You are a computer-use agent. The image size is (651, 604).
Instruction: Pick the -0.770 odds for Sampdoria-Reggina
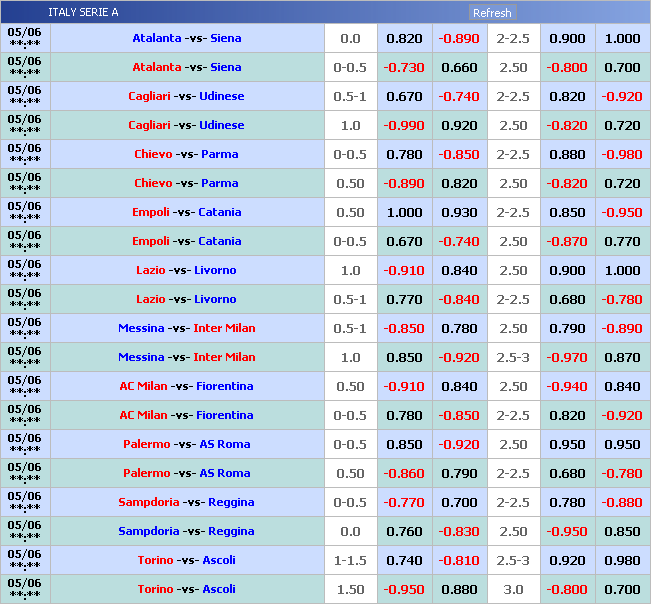pyautogui.click(x=405, y=503)
